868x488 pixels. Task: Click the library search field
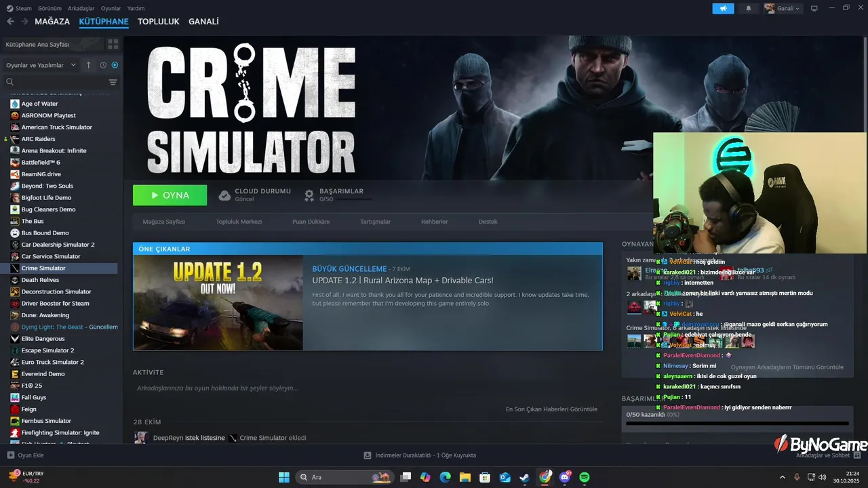(54, 82)
